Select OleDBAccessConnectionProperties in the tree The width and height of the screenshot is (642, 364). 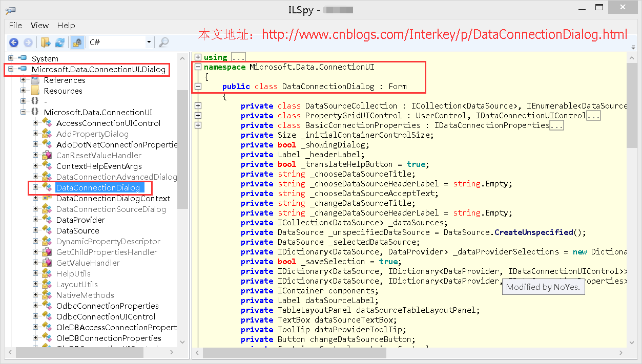116,327
